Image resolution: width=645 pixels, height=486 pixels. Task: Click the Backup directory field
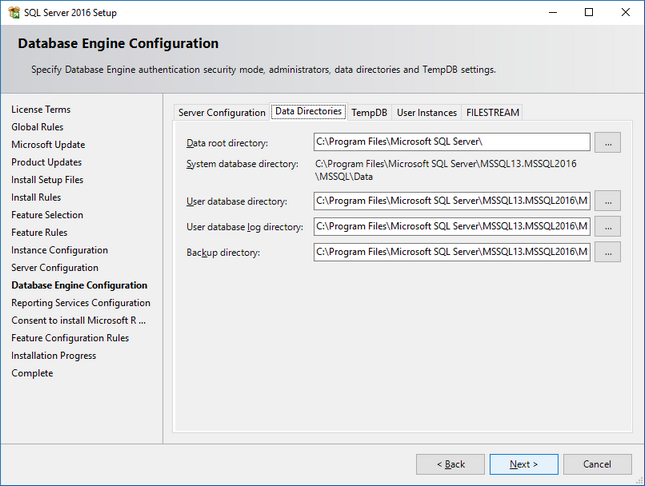[452, 252]
